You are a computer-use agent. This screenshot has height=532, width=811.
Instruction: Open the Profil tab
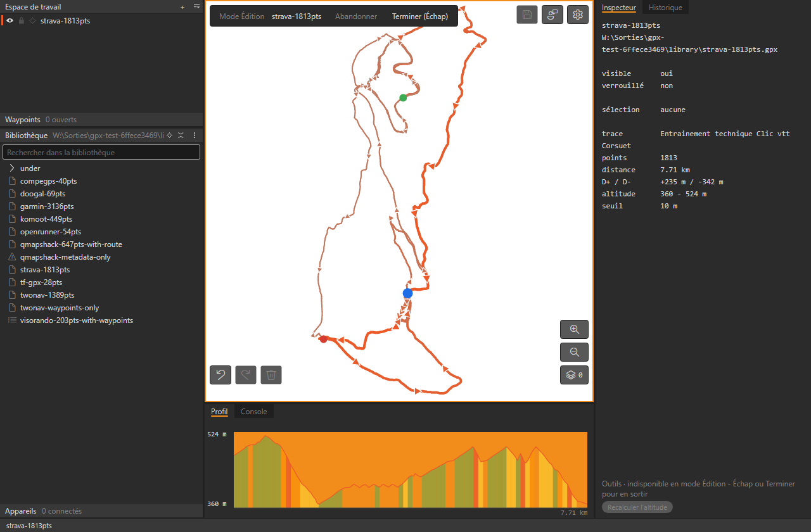tap(219, 412)
